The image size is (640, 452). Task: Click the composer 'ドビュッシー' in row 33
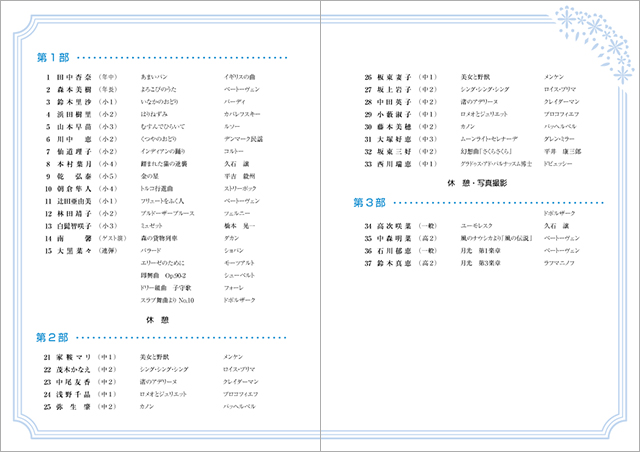558,164
